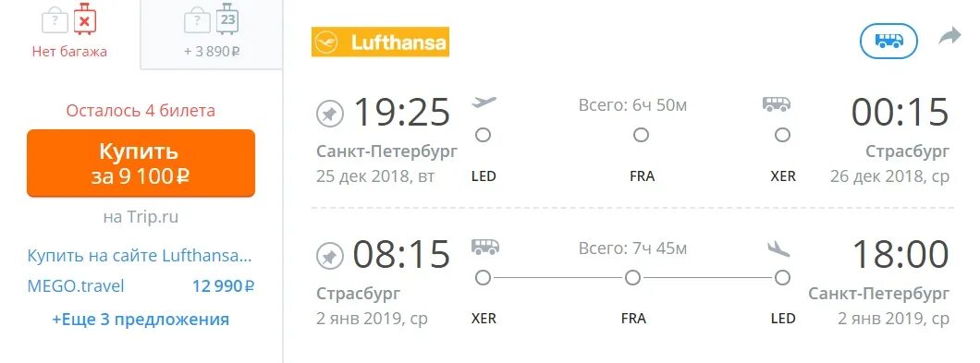
Task: Click the return bus icon near XER
Action: click(485, 247)
